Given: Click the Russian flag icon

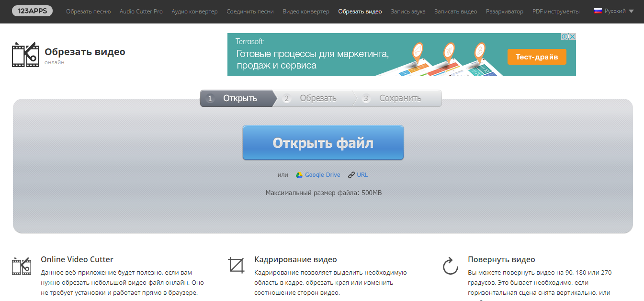Looking at the screenshot, I should (598, 11).
